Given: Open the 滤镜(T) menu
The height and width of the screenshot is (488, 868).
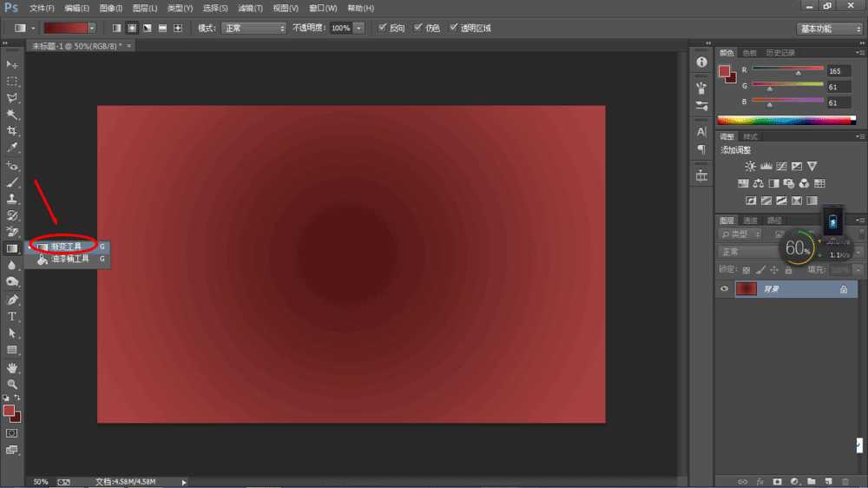Looking at the screenshot, I should [250, 8].
